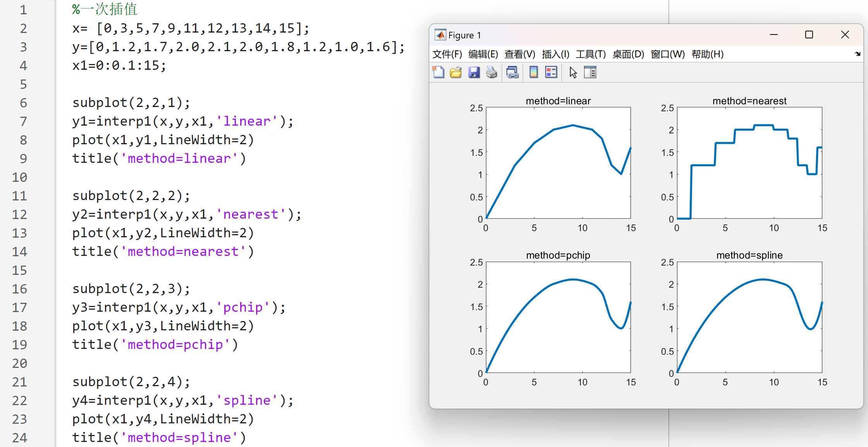This screenshot has height=447, width=868.
Task: Click the Open File folder icon
Action: click(x=456, y=72)
